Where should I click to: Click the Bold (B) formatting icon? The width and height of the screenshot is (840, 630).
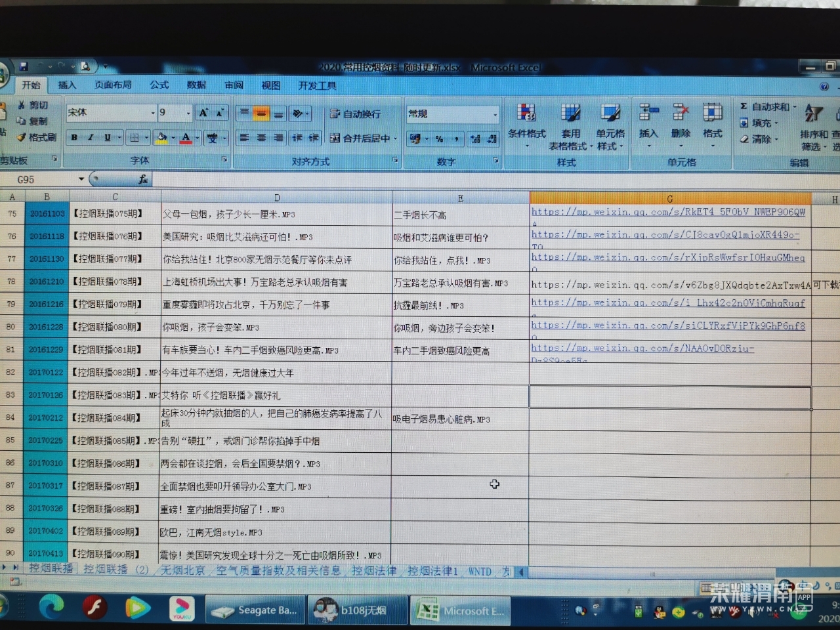75,138
